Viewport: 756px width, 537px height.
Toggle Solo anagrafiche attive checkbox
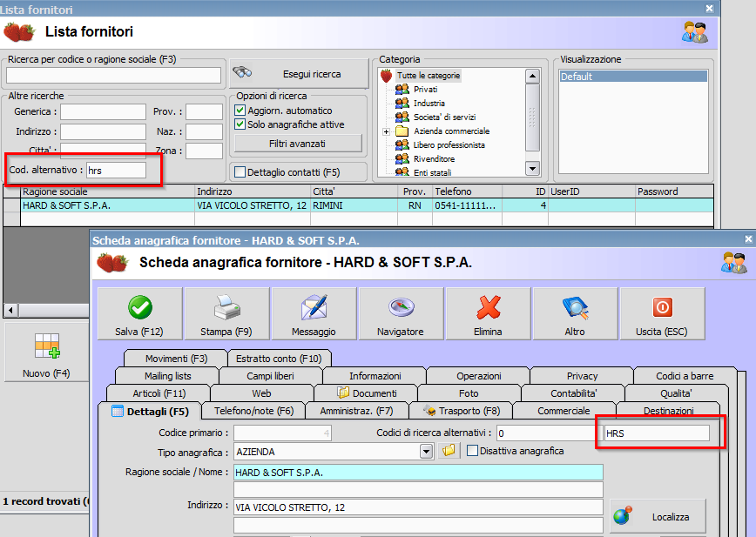[x=240, y=124]
